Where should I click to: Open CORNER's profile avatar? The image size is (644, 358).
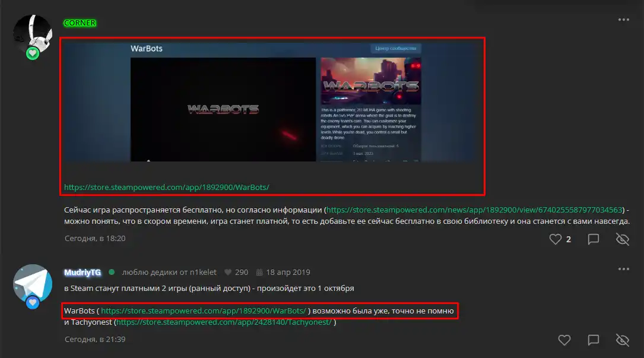tap(33, 34)
